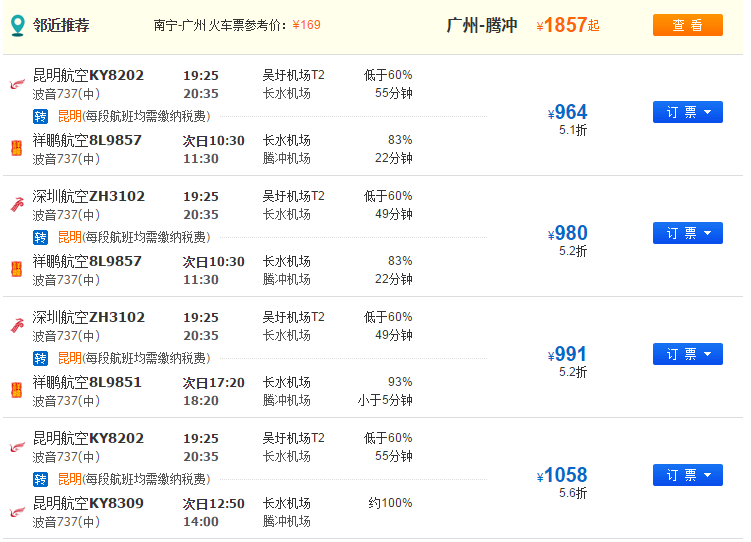Screen dimensions: 751x542
Task: Click the 南宁-广州 train ticket price ¥169
Action: [307, 25]
